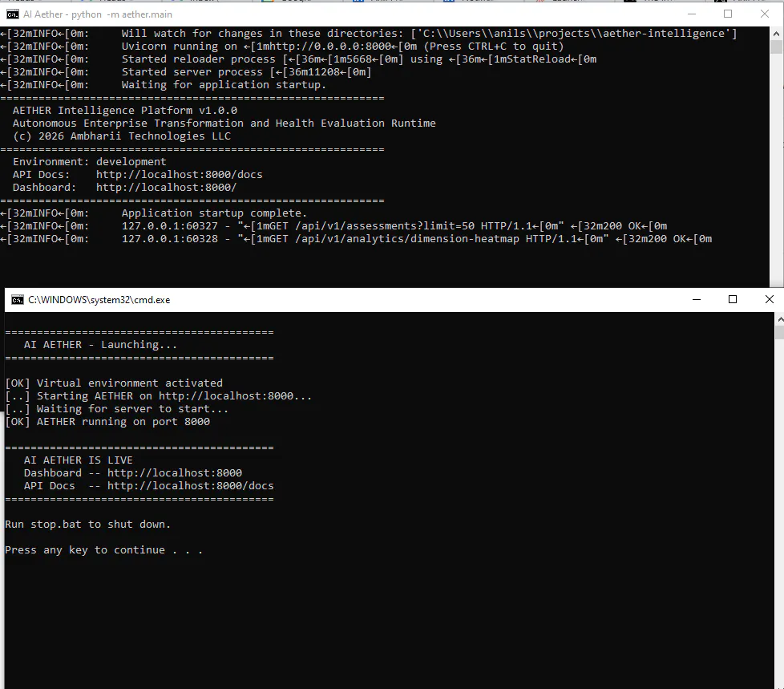Screen dimensions: 784x689
Task: Click scrollbar thumb in cmd.exe window
Action: [x=780, y=332]
